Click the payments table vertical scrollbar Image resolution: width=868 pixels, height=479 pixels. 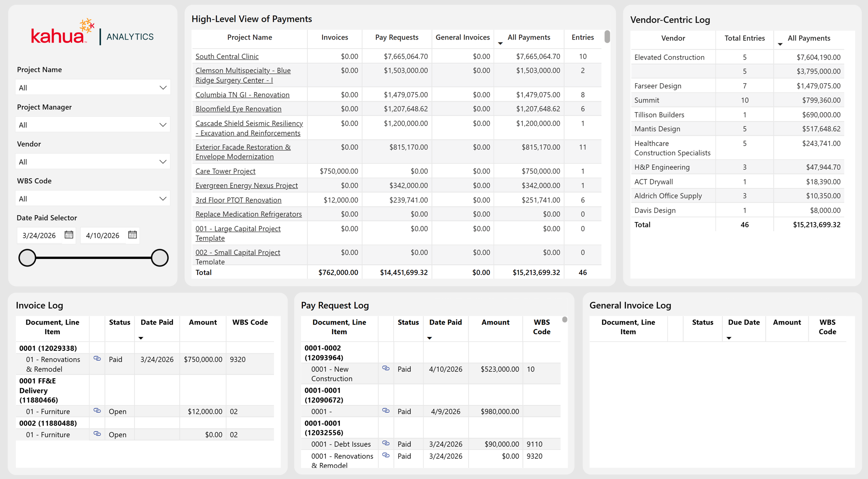tap(607, 37)
